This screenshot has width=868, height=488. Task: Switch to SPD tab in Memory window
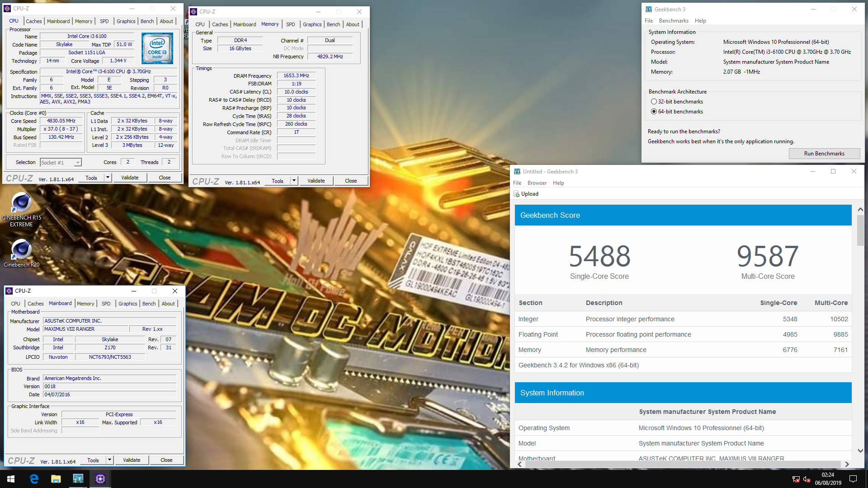tap(291, 24)
